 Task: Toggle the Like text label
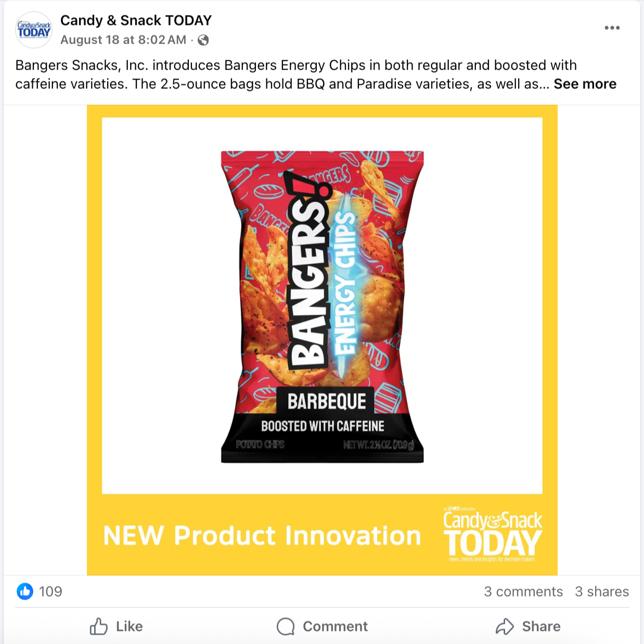[x=130, y=626]
